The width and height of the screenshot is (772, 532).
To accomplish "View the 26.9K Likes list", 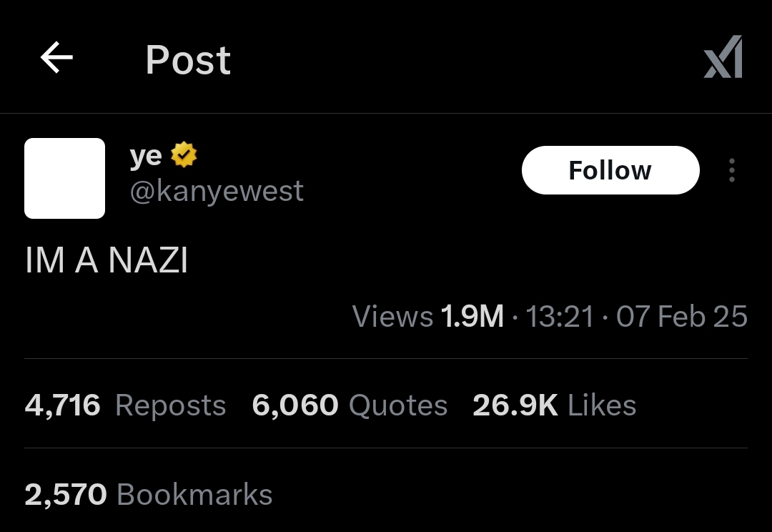I will tap(555, 405).
